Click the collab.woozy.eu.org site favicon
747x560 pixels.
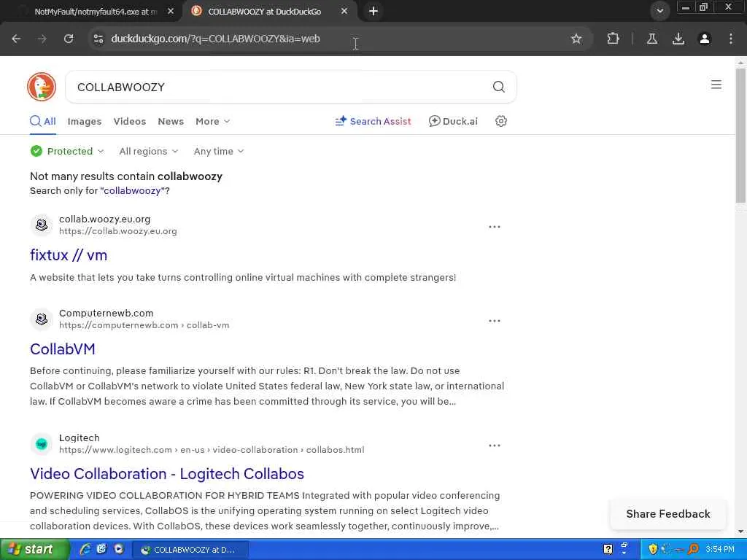click(42, 225)
